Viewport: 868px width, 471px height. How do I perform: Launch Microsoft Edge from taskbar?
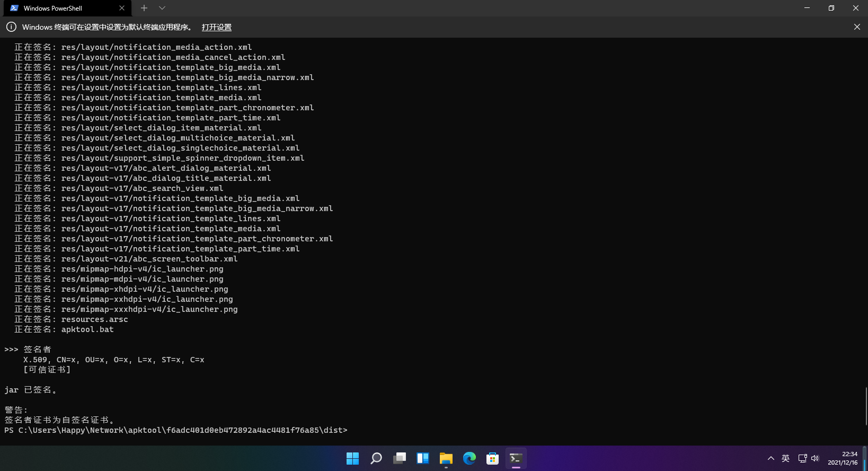tap(469, 458)
